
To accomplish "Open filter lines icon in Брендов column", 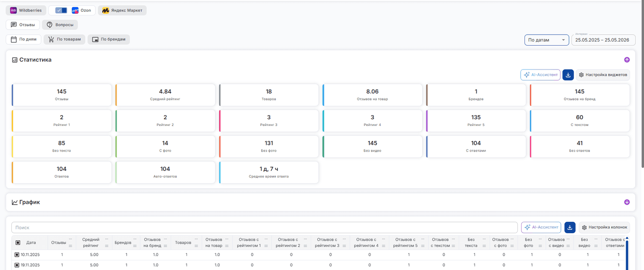I will point(135,246).
